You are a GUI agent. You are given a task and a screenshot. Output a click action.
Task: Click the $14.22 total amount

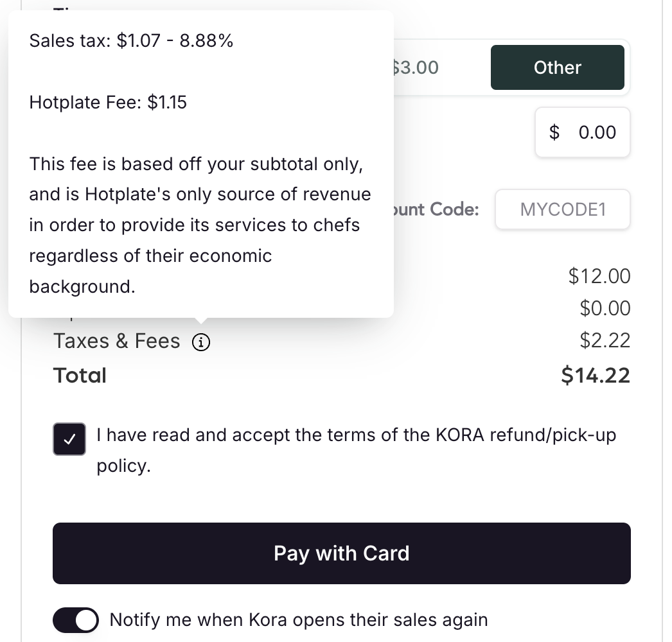pyautogui.click(x=596, y=376)
